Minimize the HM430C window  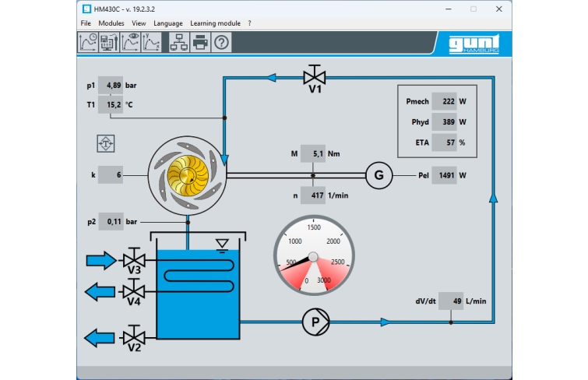(448, 9)
